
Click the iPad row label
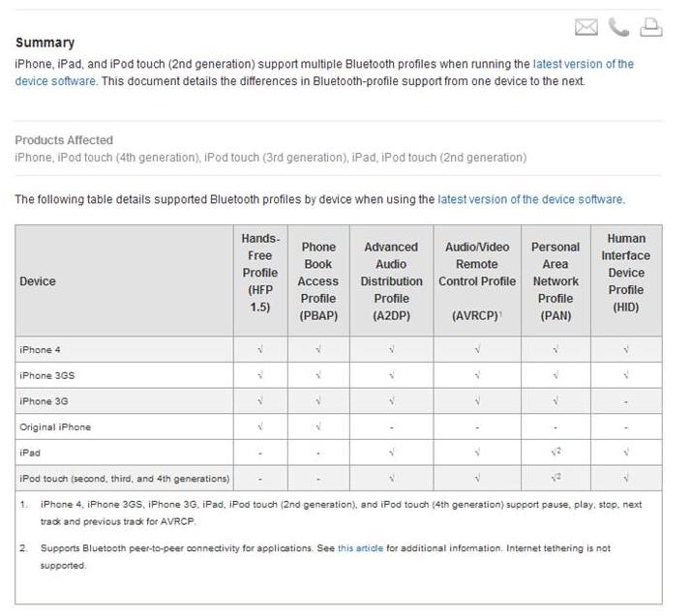tap(30, 453)
